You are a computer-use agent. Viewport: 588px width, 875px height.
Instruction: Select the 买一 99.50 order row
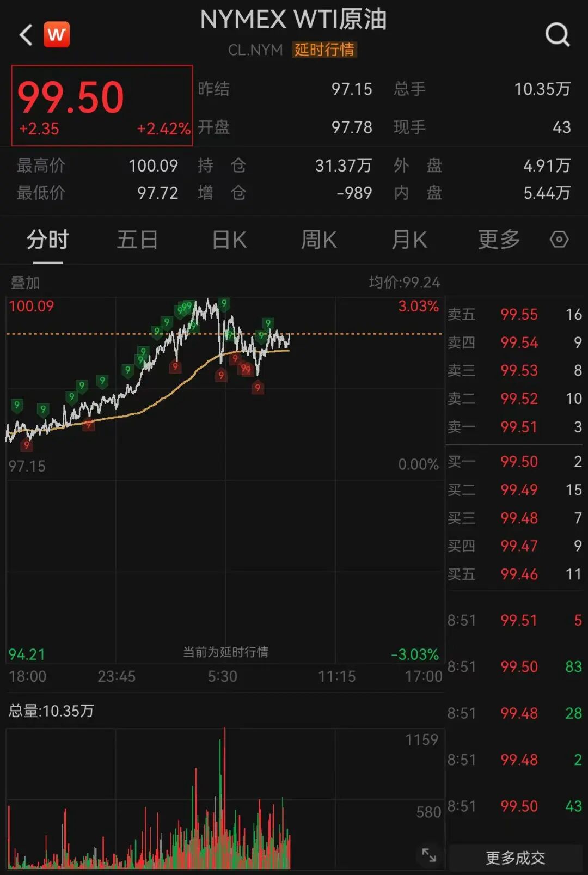[515, 462]
